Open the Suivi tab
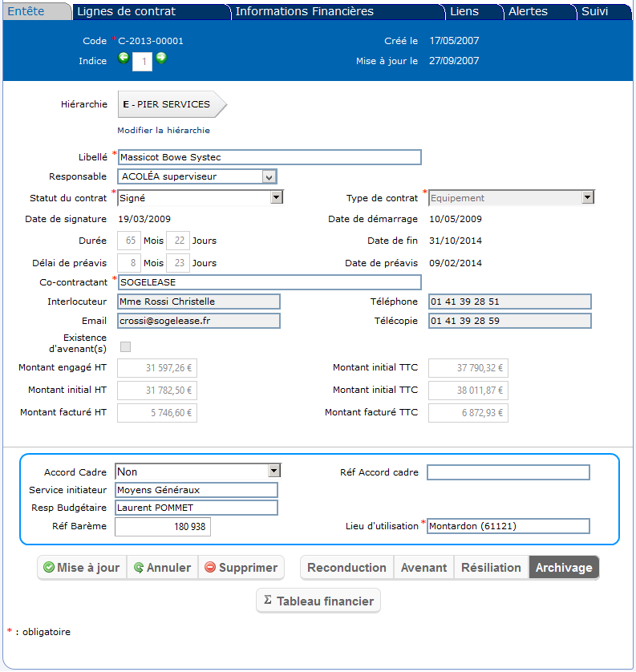 click(x=594, y=11)
